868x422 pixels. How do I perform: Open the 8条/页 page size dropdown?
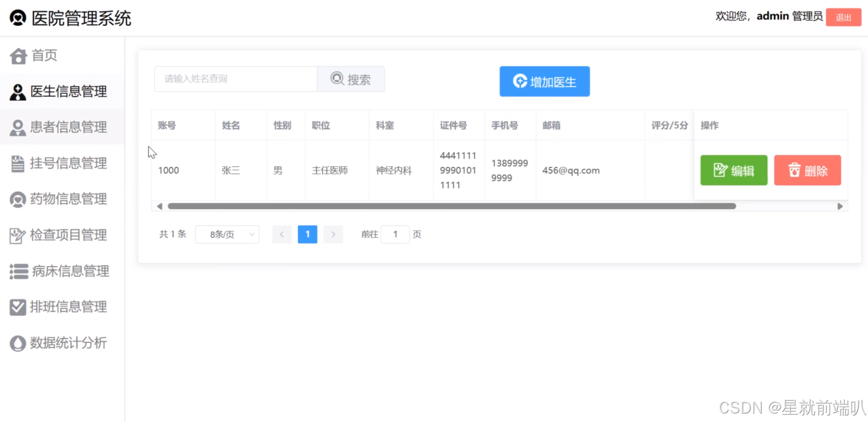coord(227,234)
